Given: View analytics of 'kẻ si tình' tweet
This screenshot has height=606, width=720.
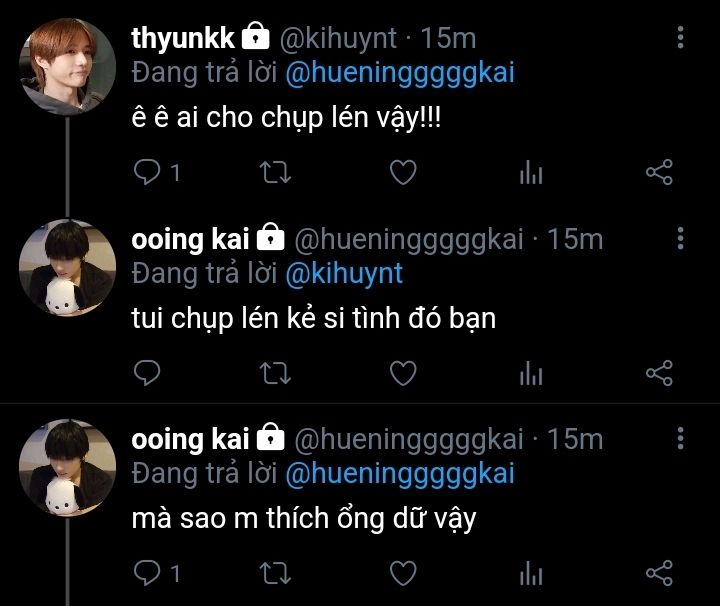Looking at the screenshot, I should 531,374.
